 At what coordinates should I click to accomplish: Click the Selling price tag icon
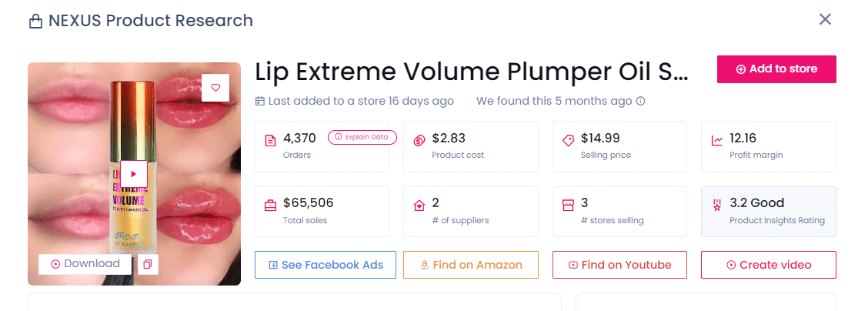coord(568,141)
